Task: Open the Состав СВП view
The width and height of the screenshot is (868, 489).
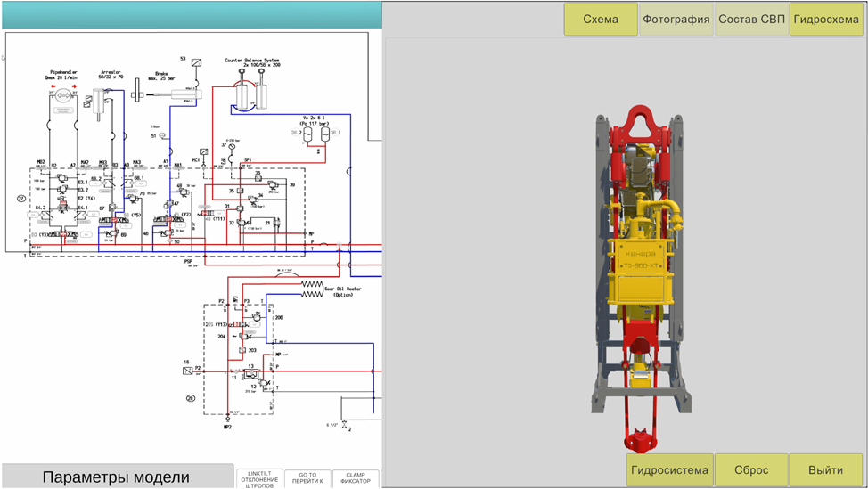Action: pyautogui.click(x=751, y=19)
